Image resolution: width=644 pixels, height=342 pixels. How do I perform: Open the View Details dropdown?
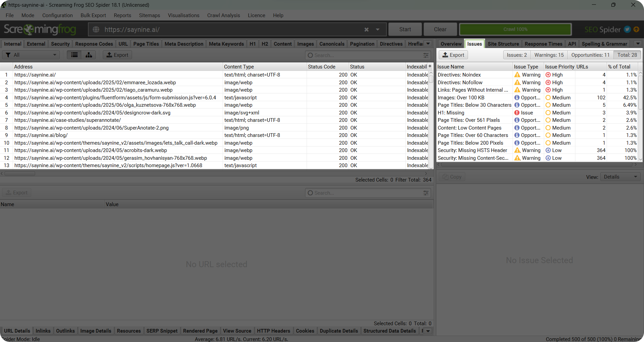pyautogui.click(x=620, y=177)
